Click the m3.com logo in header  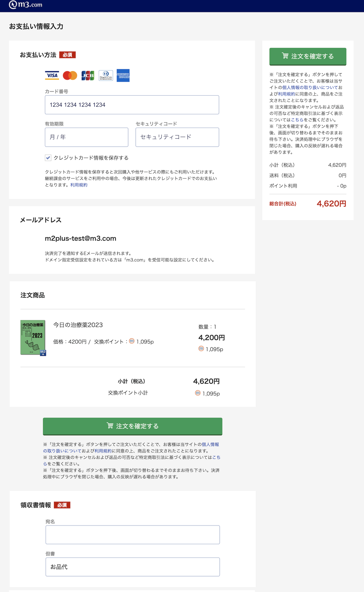pos(25,5)
